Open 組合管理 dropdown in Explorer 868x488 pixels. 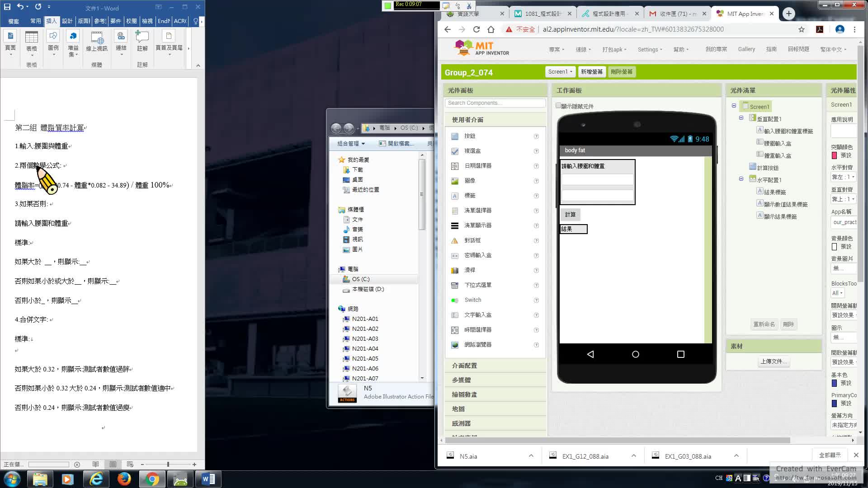351,144
